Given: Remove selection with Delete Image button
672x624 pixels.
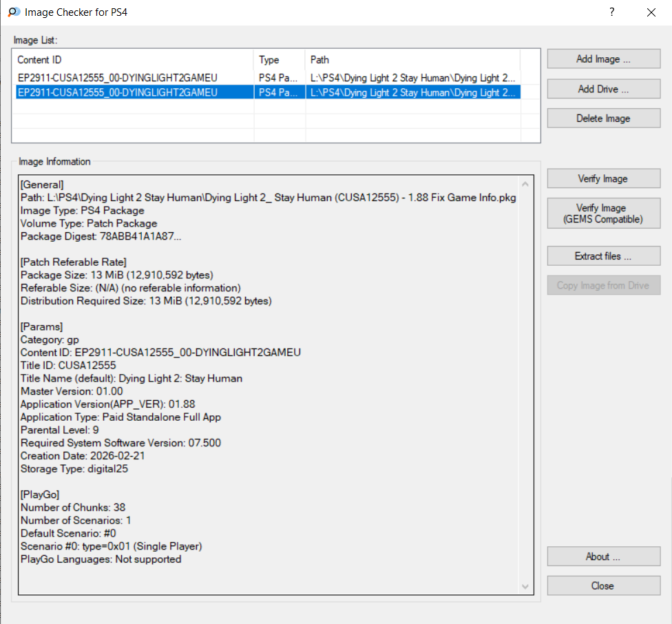Looking at the screenshot, I should click(603, 118).
